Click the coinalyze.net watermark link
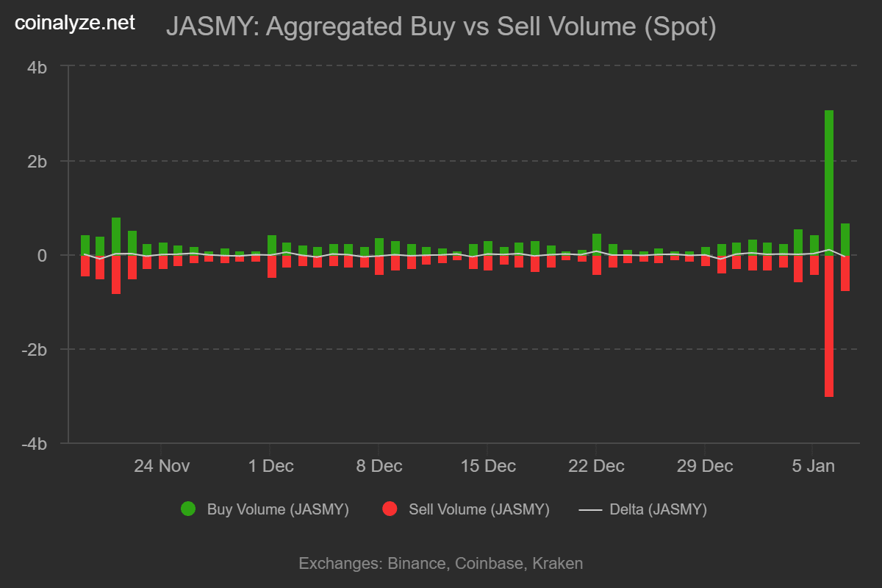 (75, 23)
